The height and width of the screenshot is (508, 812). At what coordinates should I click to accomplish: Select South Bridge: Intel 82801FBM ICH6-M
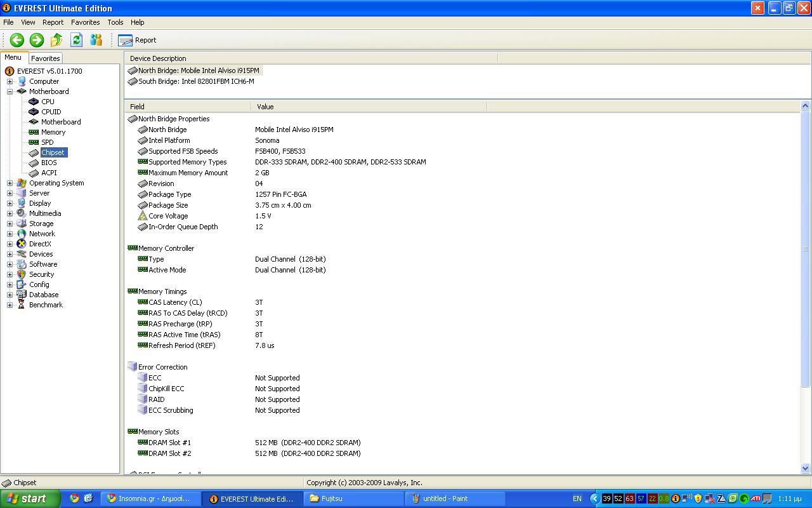[191, 81]
